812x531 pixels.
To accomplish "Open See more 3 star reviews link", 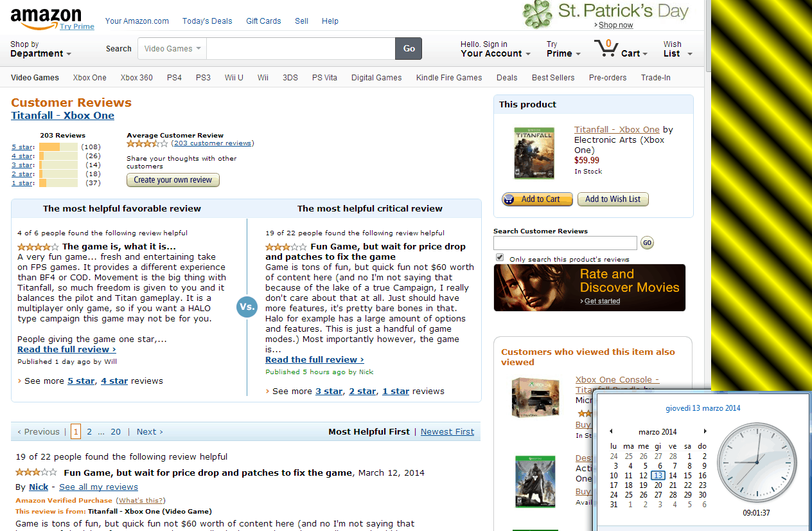I will 328,392.
